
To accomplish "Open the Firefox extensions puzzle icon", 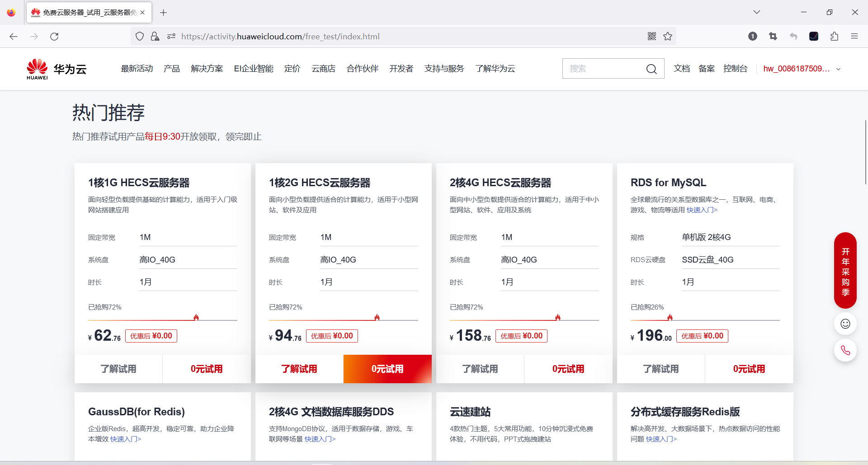I will tap(835, 36).
